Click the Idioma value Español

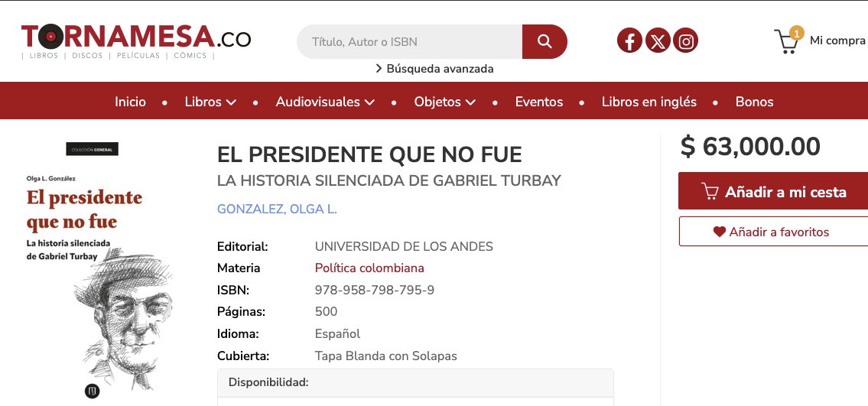pyautogui.click(x=337, y=334)
